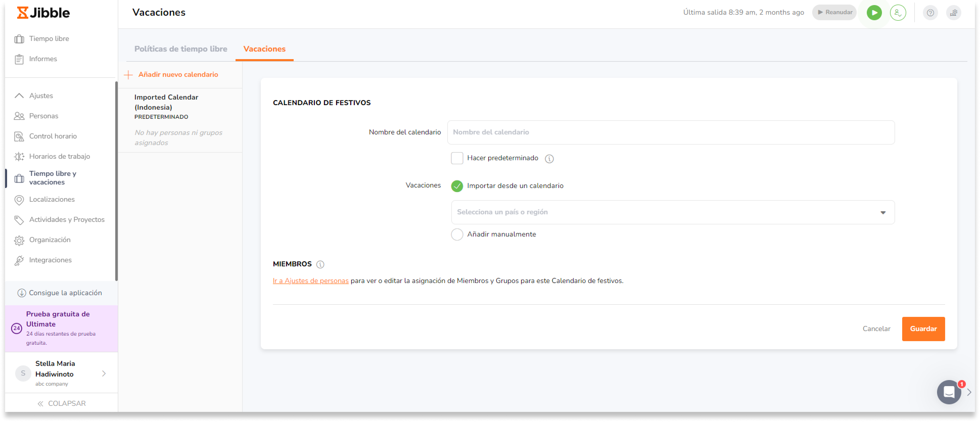Click the green clock-in play button
The height and width of the screenshot is (422, 980).
click(x=874, y=13)
